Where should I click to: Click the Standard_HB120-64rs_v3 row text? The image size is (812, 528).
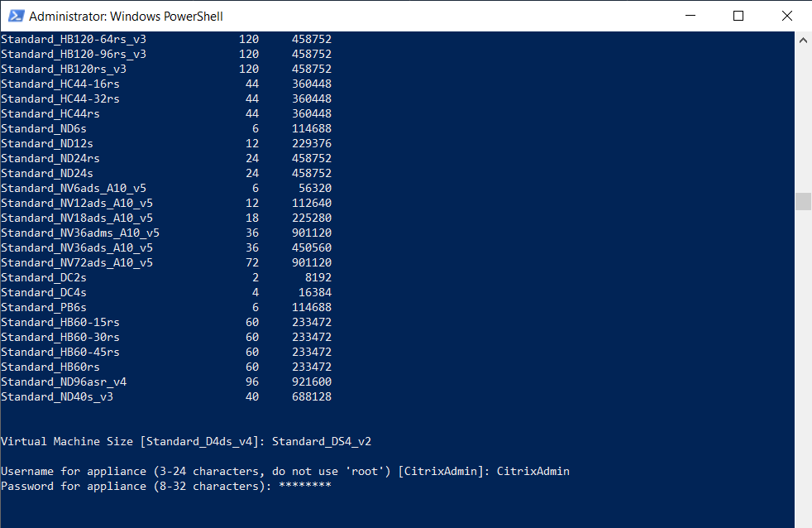click(x=74, y=40)
